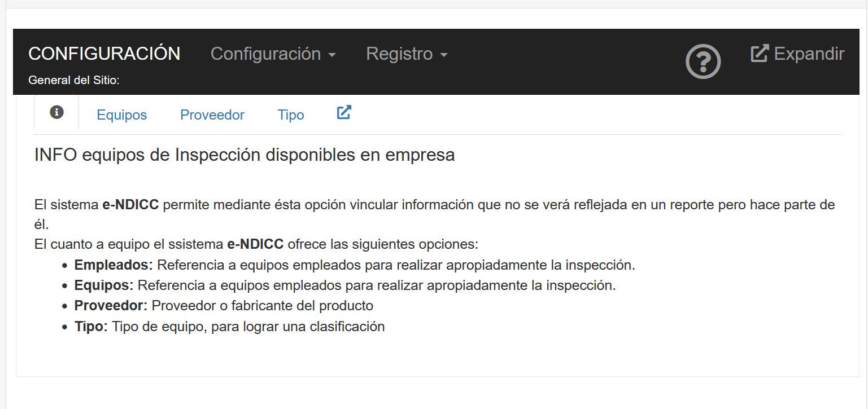The image size is (868, 409).
Task: Click bold e-NDICC in the ssistema sentence
Action: point(255,244)
